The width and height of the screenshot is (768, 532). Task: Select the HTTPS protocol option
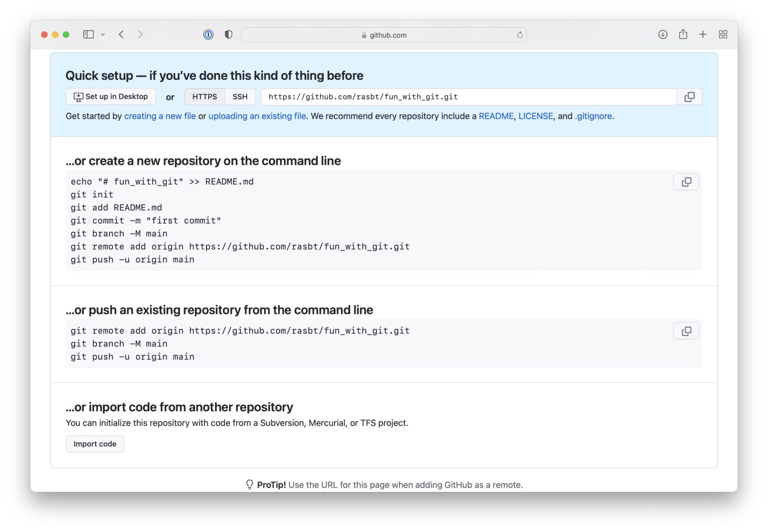[204, 96]
